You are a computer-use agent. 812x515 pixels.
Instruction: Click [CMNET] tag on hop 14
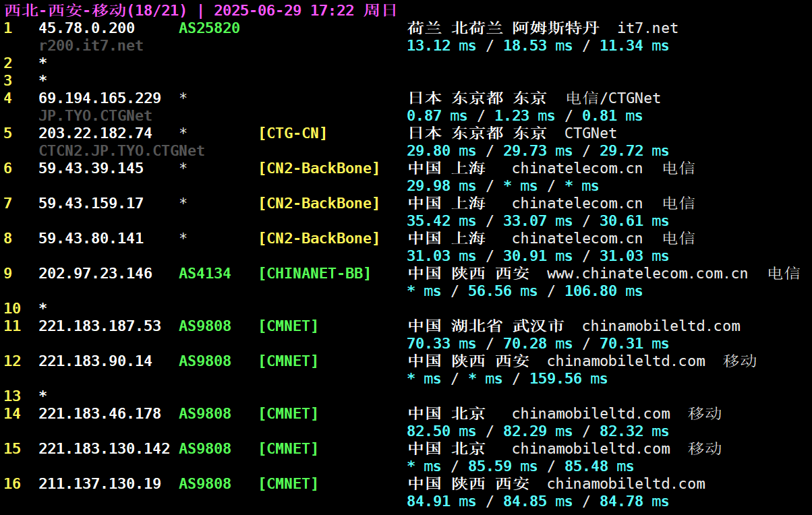(x=289, y=413)
